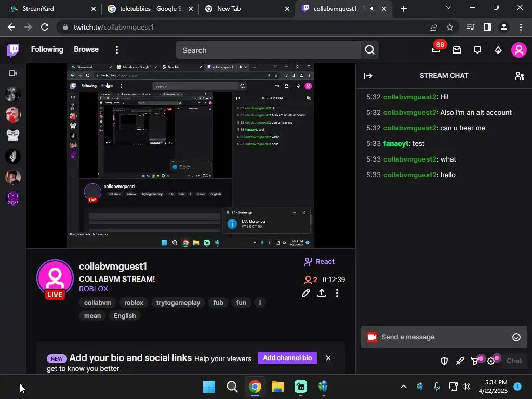Collapse the stream chat panel

point(368,76)
